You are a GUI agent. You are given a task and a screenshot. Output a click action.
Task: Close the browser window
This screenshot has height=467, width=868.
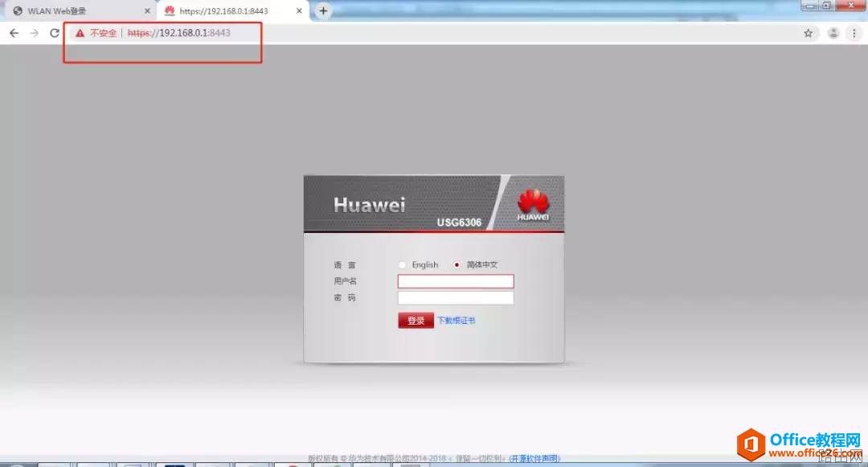[851, 6]
